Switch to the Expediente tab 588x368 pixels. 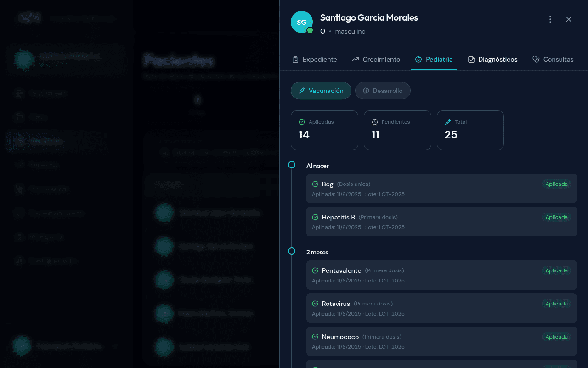[x=315, y=59]
